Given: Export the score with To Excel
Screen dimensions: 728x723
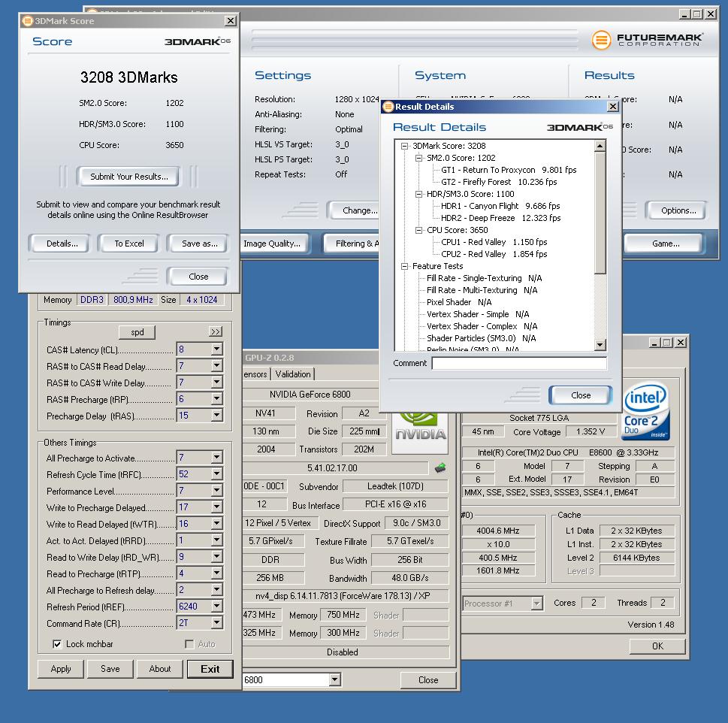Looking at the screenshot, I should click(129, 244).
